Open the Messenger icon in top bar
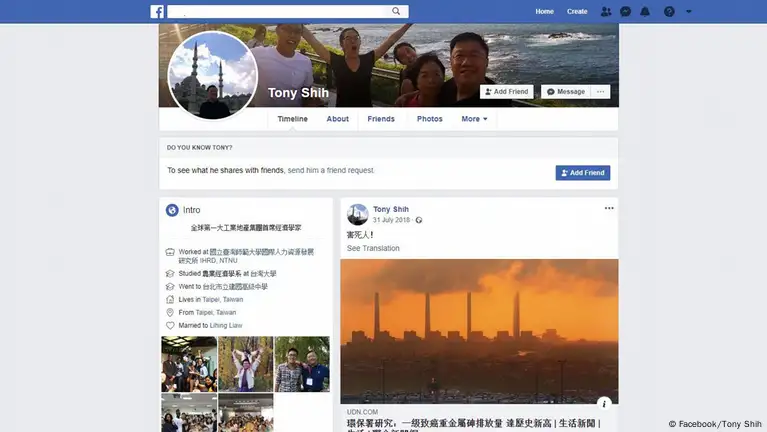This screenshot has height=432, width=767. [625, 12]
